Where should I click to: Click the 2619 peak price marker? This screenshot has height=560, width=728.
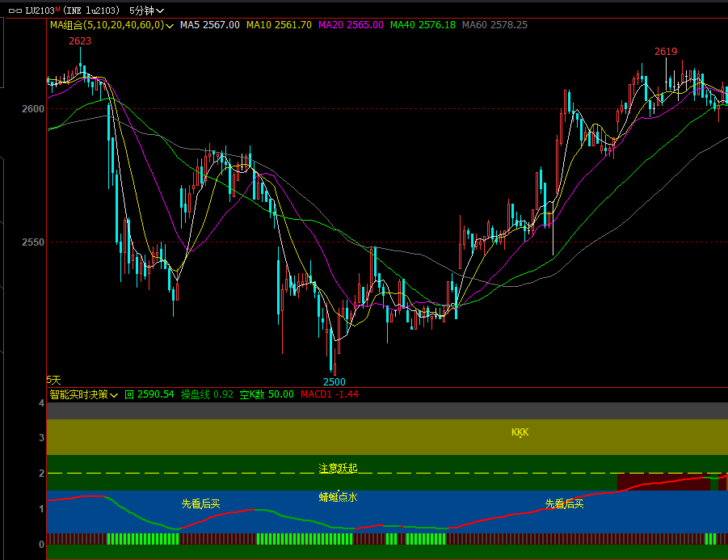coord(666,52)
